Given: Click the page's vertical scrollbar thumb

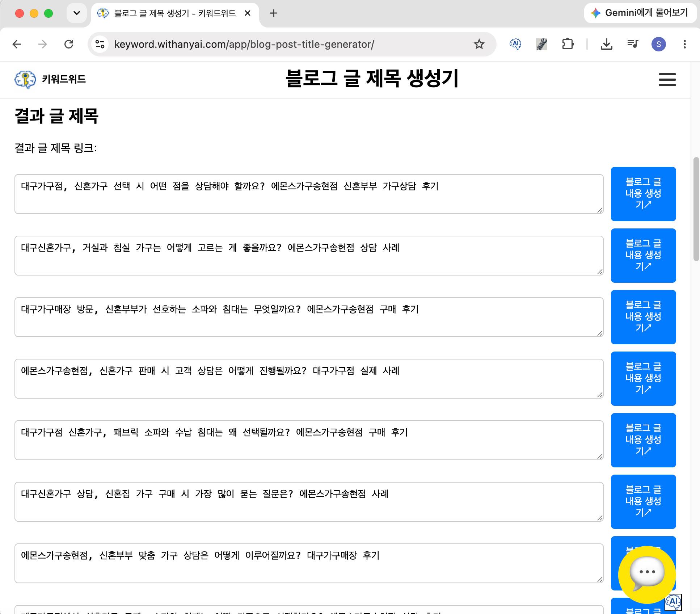Looking at the screenshot, I should [x=696, y=209].
